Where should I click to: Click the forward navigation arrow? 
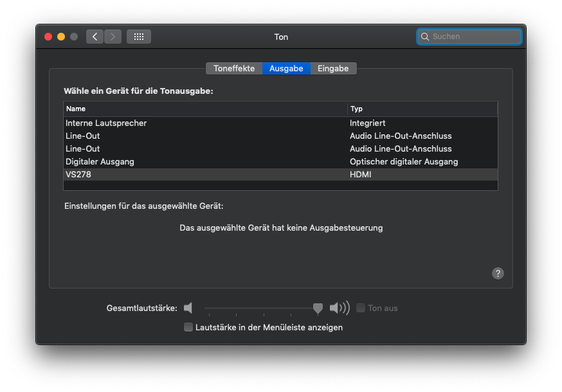113,37
